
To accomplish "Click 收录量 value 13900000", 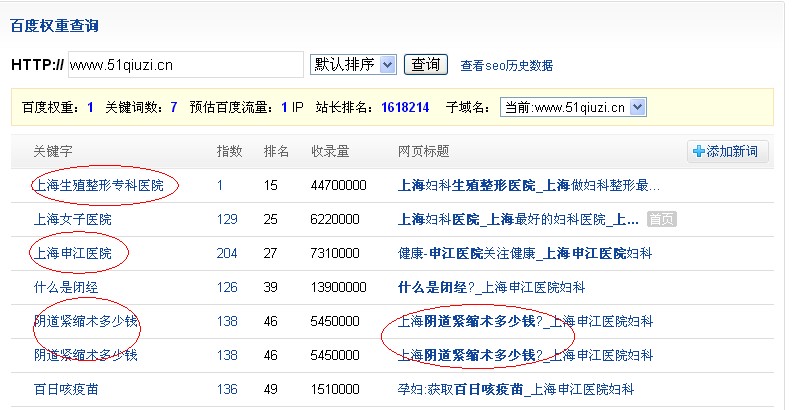I will [x=339, y=287].
